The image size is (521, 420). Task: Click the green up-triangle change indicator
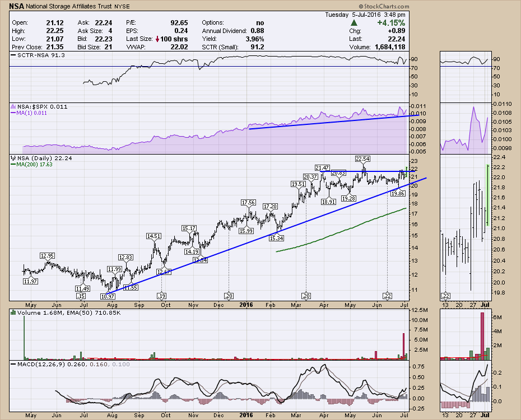coord(354,23)
